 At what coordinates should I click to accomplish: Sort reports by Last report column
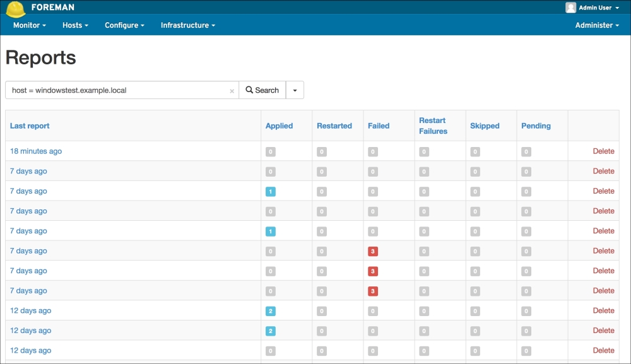pos(30,126)
